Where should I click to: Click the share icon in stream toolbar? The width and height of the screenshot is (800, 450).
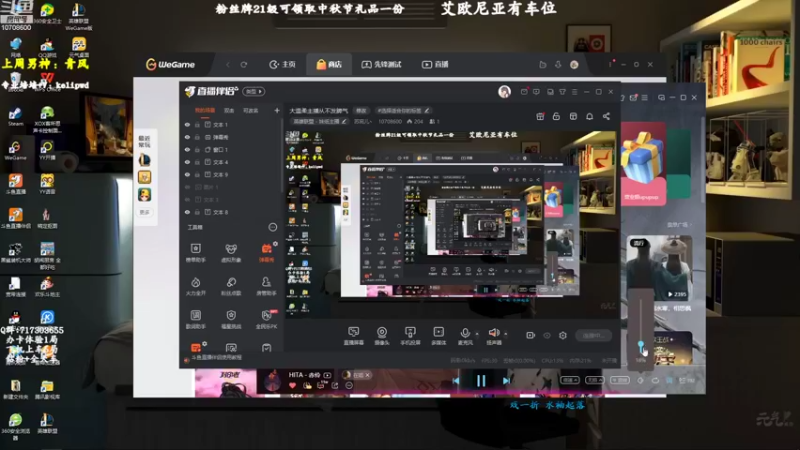coord(606,116)
